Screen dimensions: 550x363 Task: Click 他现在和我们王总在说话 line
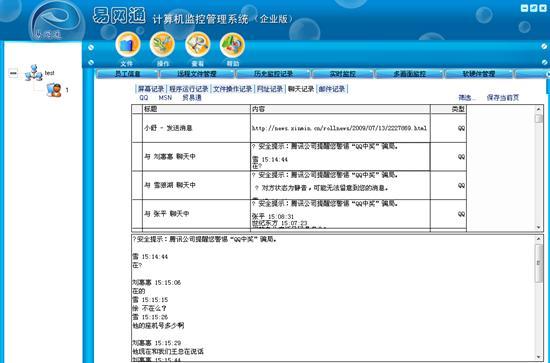[x=168, y=351]
